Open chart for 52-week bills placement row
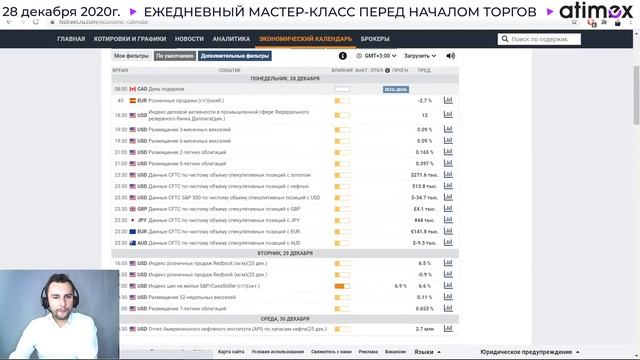 click(448, 297)
